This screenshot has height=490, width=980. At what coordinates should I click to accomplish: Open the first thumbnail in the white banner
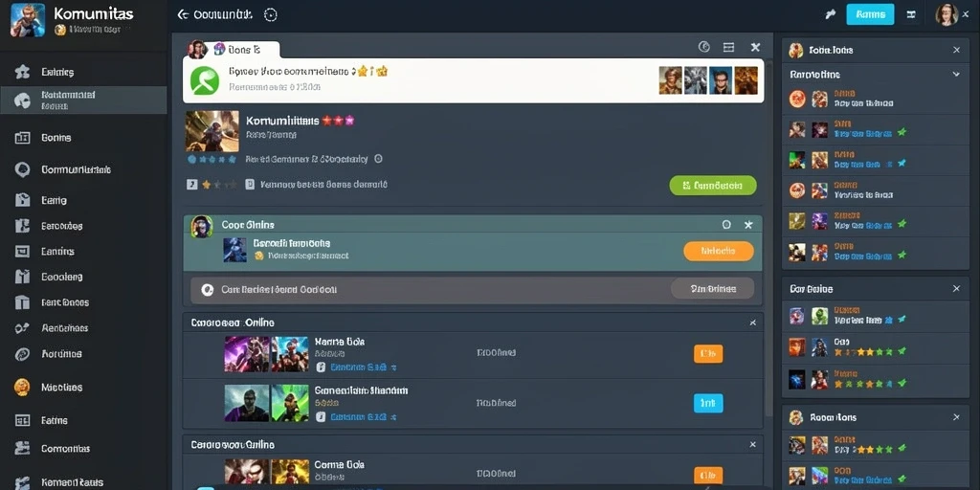670,80
